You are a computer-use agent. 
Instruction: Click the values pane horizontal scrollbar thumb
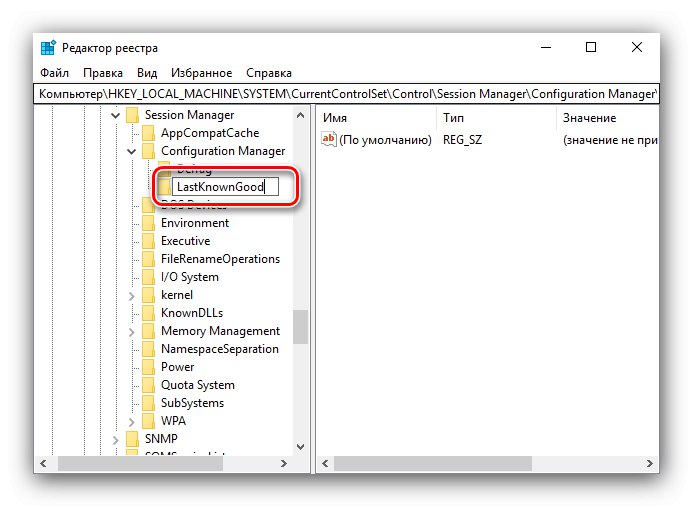coord(433,464)
